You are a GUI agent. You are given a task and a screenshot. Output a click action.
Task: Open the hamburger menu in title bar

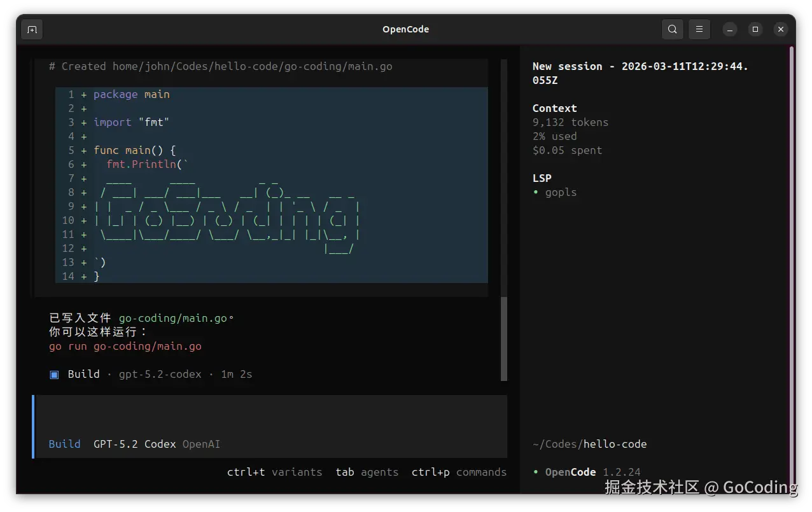699,29
